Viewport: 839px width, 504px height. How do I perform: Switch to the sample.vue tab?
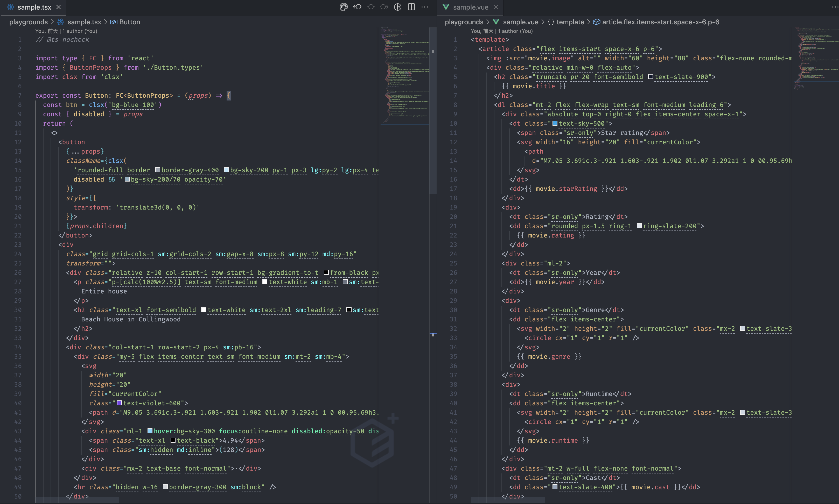pos(470,7)
